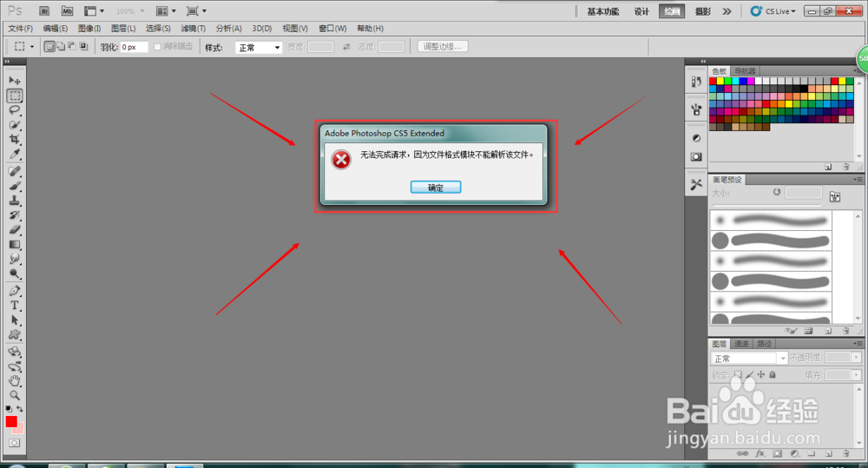Toggle Quick Mask mode
The image size is (868, 468).
coord(15,443)
